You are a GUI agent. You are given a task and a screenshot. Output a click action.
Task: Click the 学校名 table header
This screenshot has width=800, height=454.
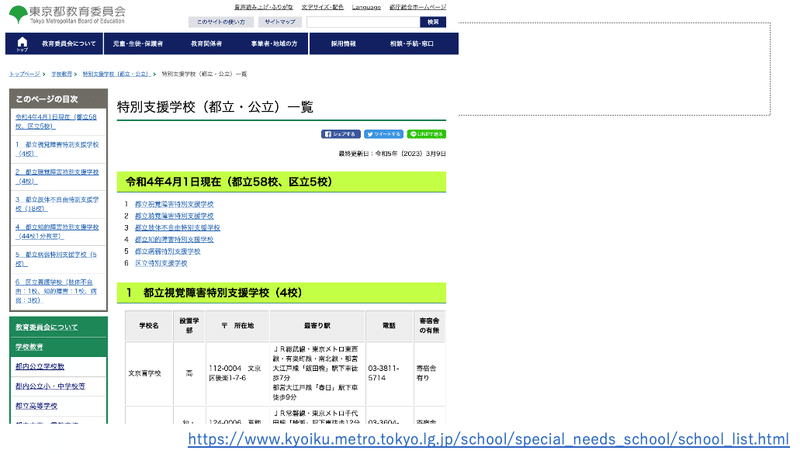coord(149,325)
